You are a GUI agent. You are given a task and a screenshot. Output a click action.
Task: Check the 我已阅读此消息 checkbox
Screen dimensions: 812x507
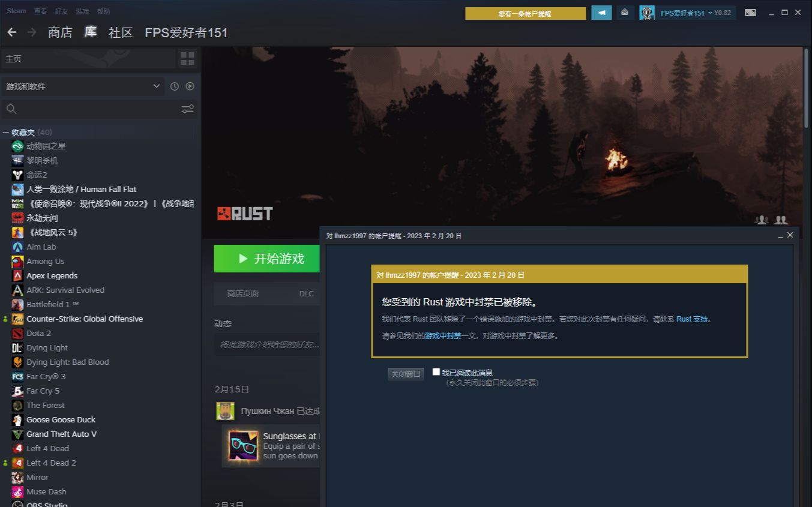coord(436,372)
